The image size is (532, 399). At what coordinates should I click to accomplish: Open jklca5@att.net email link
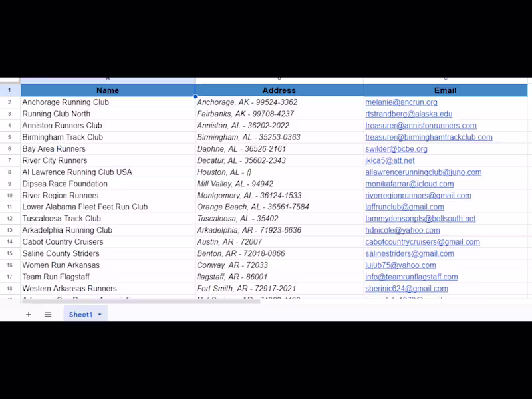point(390,160)
